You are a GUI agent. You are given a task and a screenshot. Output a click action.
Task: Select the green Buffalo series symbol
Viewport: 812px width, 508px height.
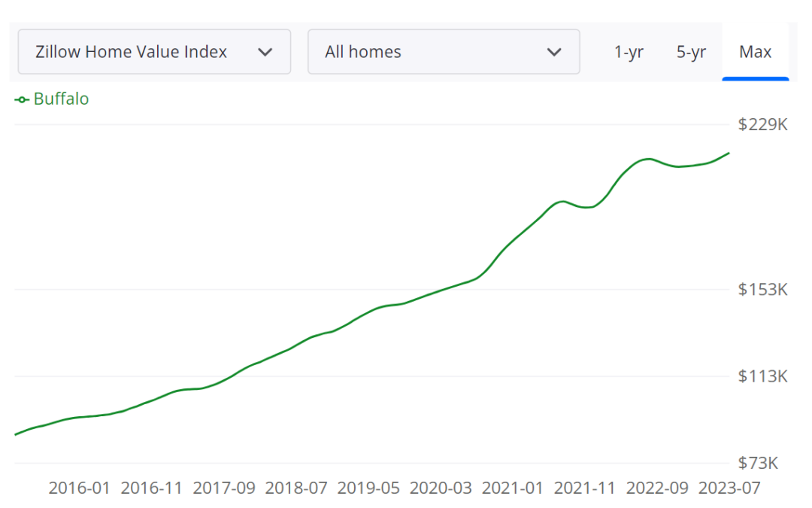tap(23, 99)
